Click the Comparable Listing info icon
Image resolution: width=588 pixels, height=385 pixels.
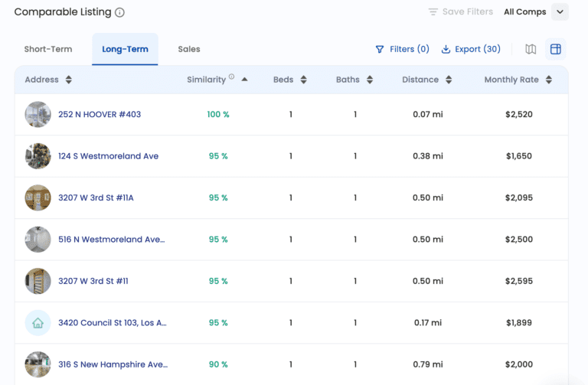pyautogui.click(x=120, y=12)
